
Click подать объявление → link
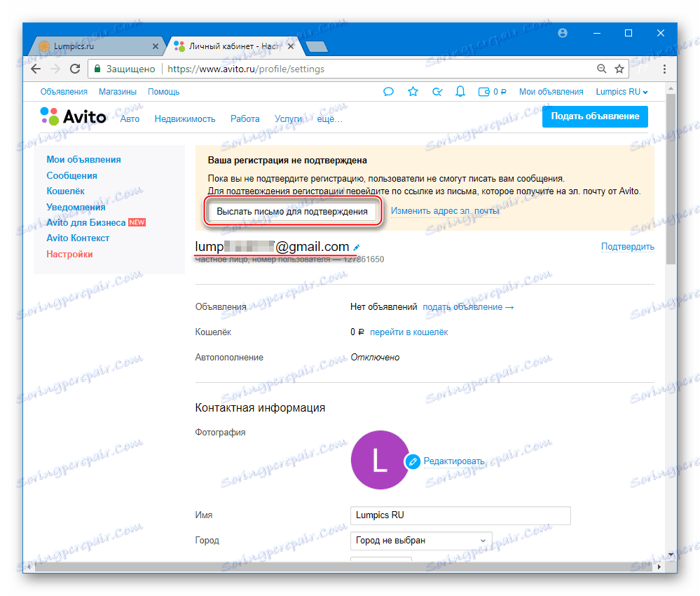[468, 307]
